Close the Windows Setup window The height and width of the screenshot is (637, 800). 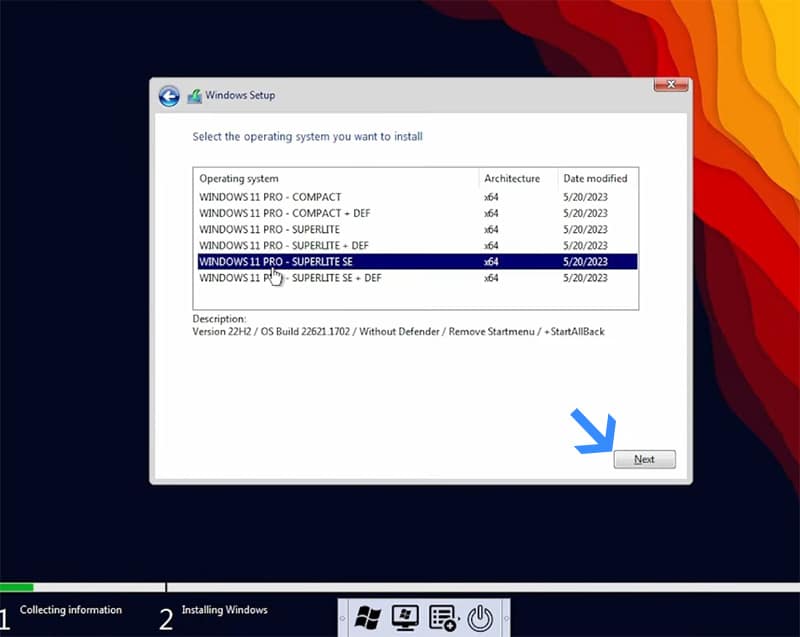[x=670, y=85]
